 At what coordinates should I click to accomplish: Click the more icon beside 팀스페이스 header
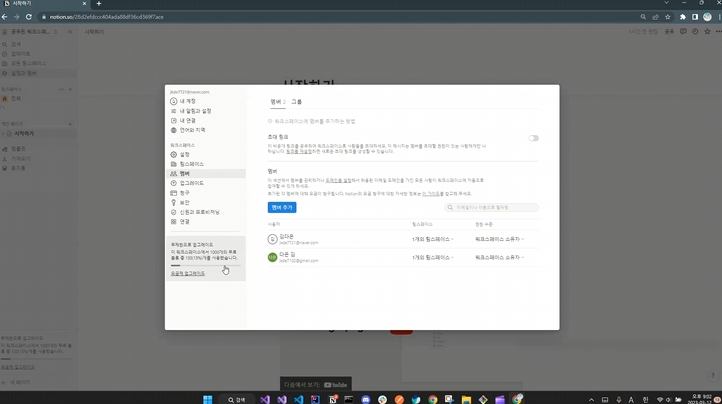62,89
